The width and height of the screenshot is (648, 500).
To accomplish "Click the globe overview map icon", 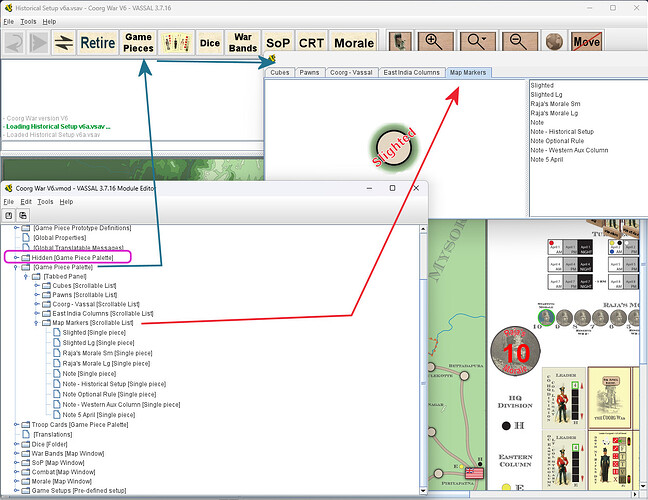I will (554, 41).
